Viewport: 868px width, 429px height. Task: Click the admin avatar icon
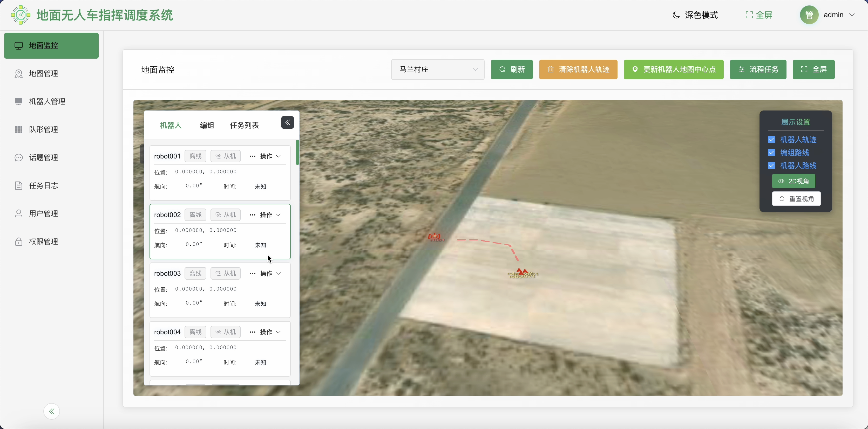point(809,15)
